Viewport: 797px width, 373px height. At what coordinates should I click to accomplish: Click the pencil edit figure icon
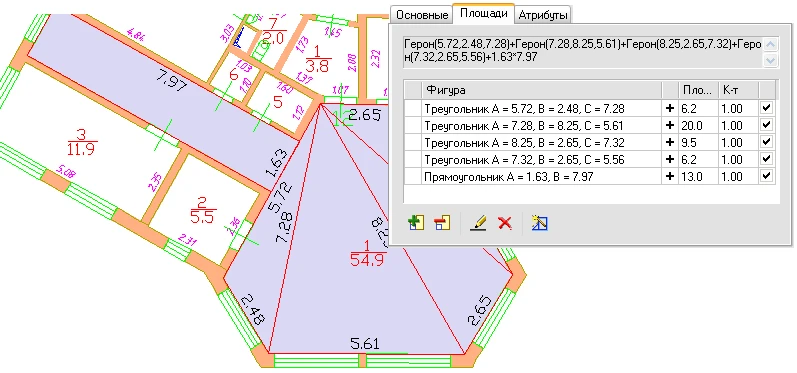point(478,223)
